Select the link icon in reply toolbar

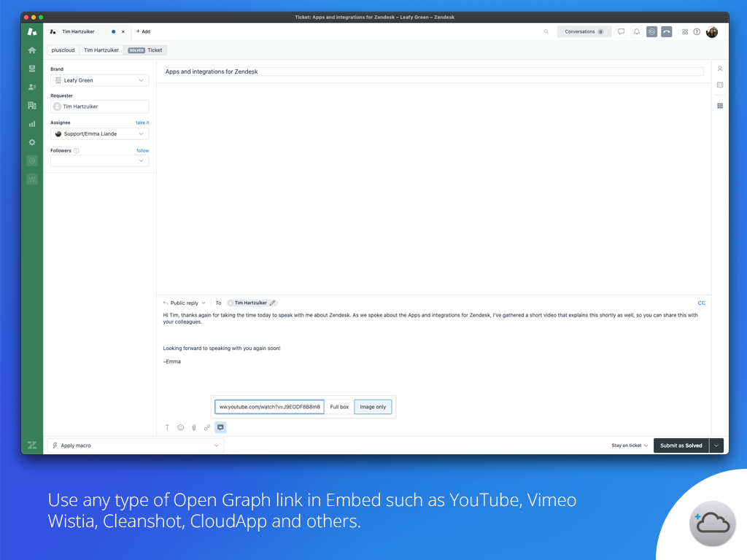[x=206, y=427]
